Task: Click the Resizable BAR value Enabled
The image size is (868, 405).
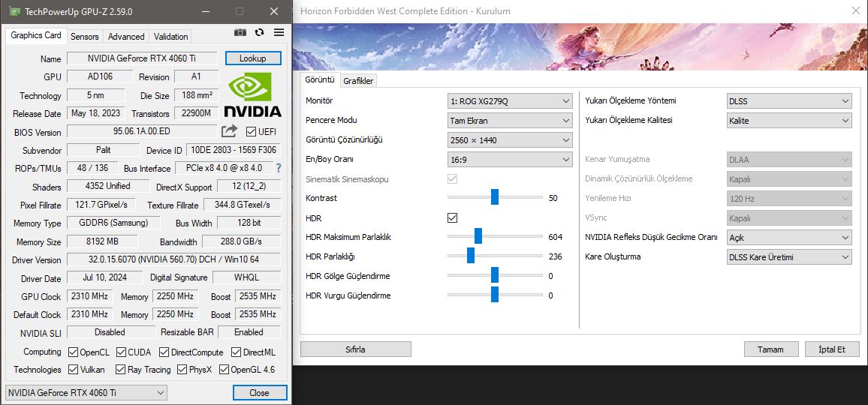Action: click(x=249, y=332)
